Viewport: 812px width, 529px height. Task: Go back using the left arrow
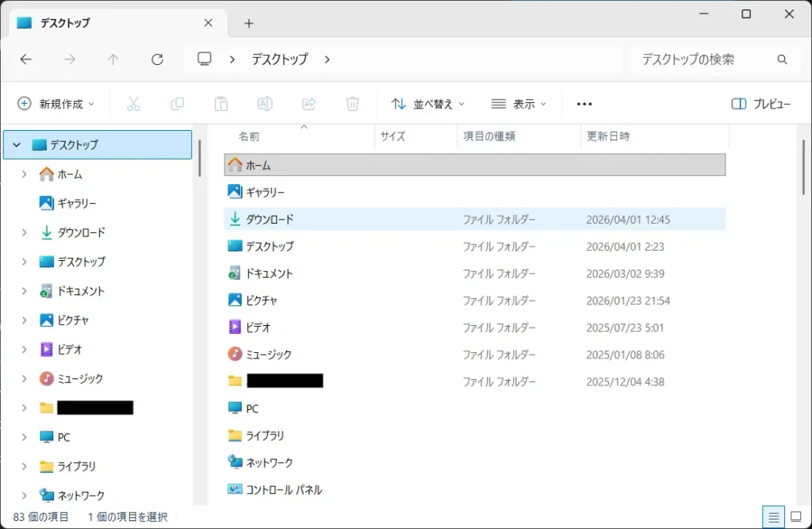point(25,59)
